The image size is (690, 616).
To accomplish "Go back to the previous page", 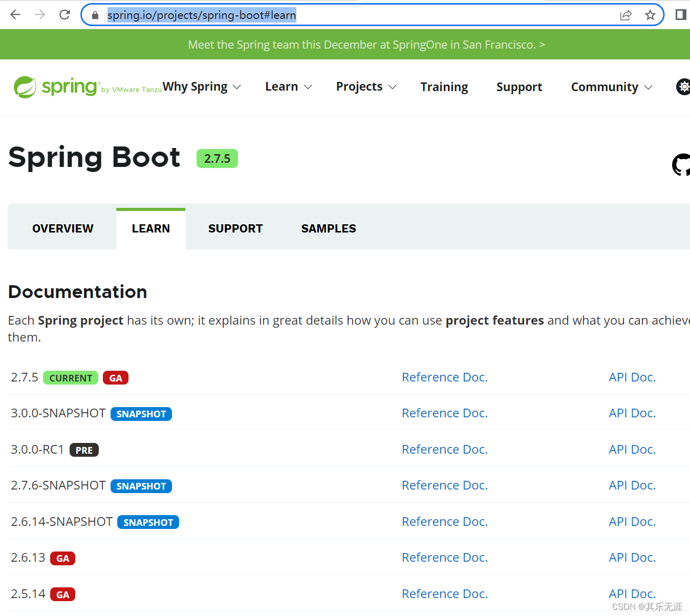I will pyautogui.click(x=15, y=15).
